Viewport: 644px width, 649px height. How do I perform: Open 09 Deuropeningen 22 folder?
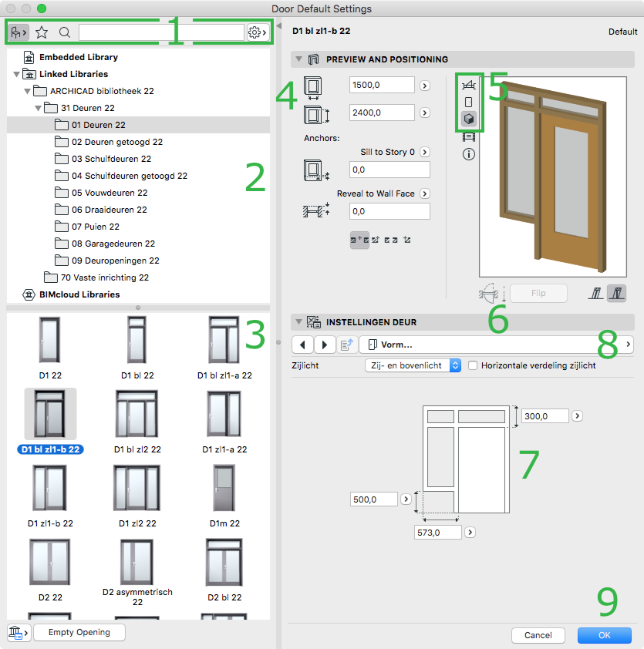pyautogui.click(x=115, y=261)
